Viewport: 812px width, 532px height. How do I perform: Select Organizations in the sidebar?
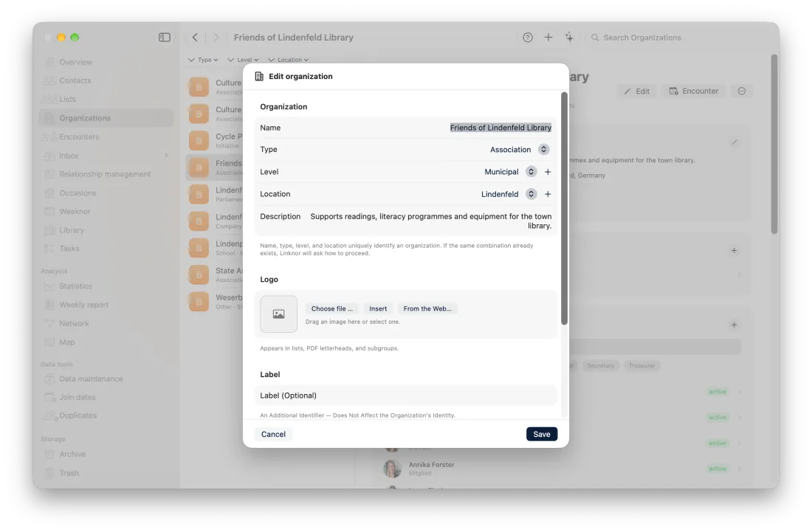pyautogui.click(x=107, y=118)
